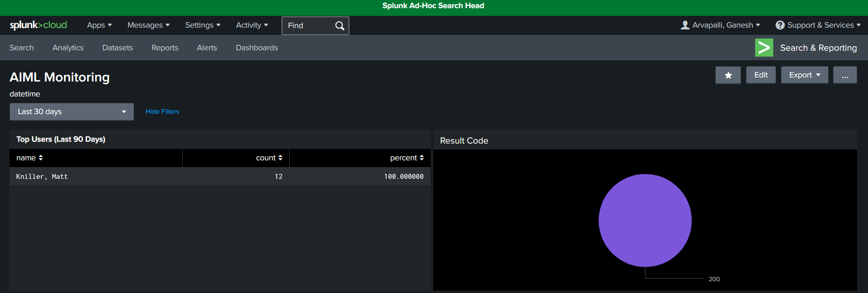868x293 pixels.
Task: Open the Reports tab
Action: point(165,48)
